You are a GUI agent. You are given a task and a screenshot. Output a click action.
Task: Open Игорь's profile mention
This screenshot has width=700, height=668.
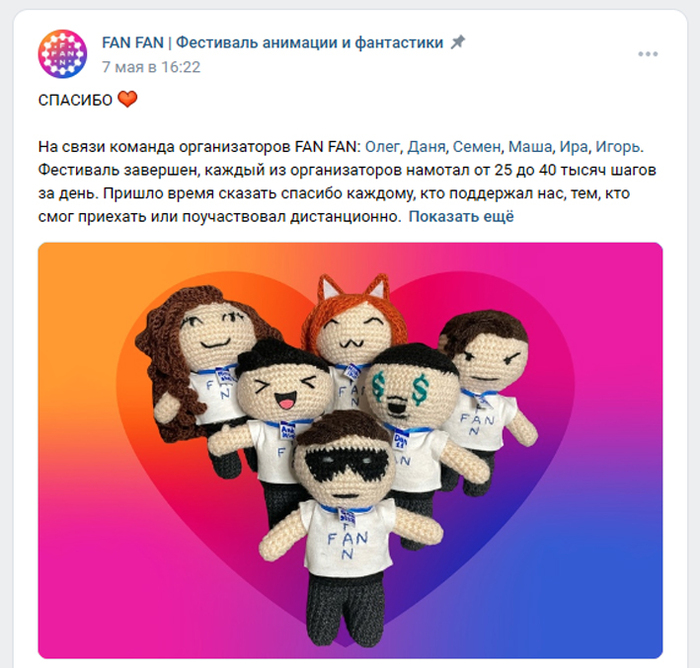pos(618,146)
